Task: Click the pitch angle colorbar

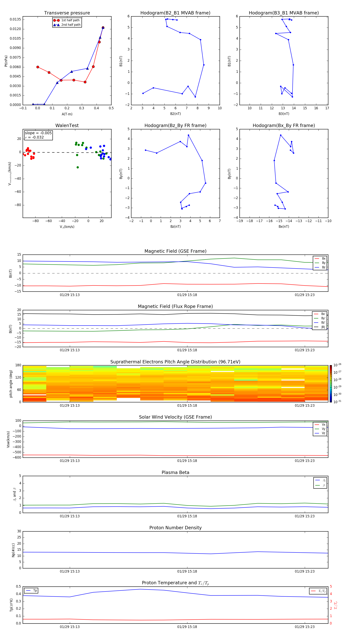Action: pos(331,384)
